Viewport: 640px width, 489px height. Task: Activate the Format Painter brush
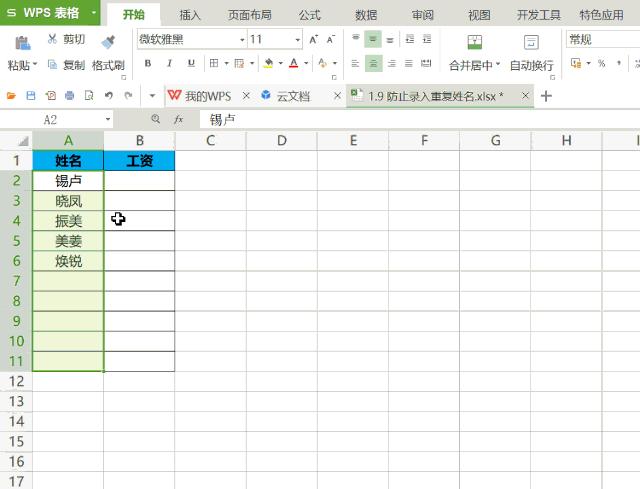[x=108, y=42]
